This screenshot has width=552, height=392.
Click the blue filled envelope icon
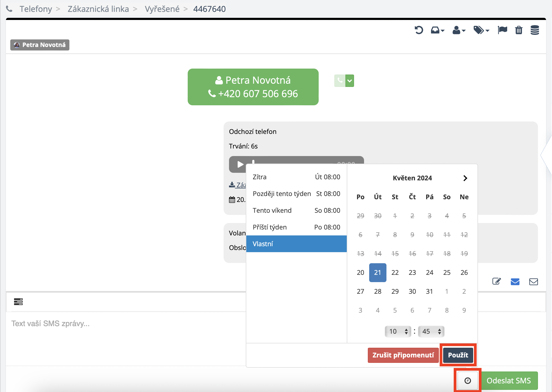pos(515,282)
